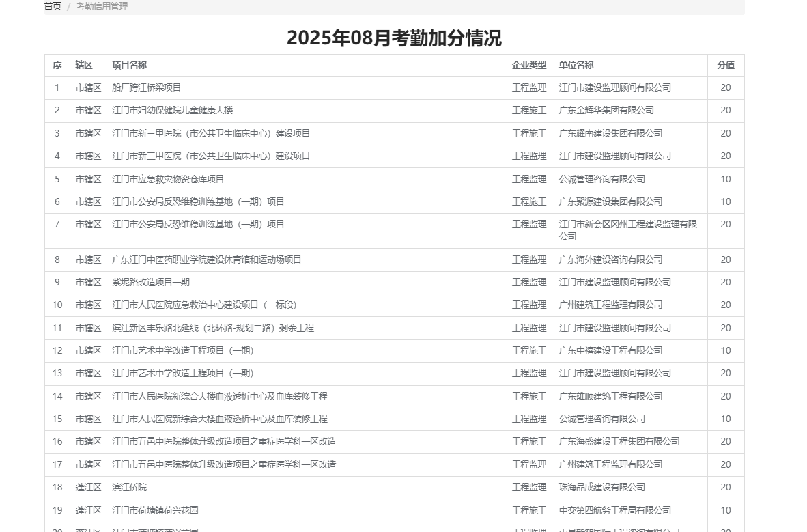Select the 序 column header

57,66
